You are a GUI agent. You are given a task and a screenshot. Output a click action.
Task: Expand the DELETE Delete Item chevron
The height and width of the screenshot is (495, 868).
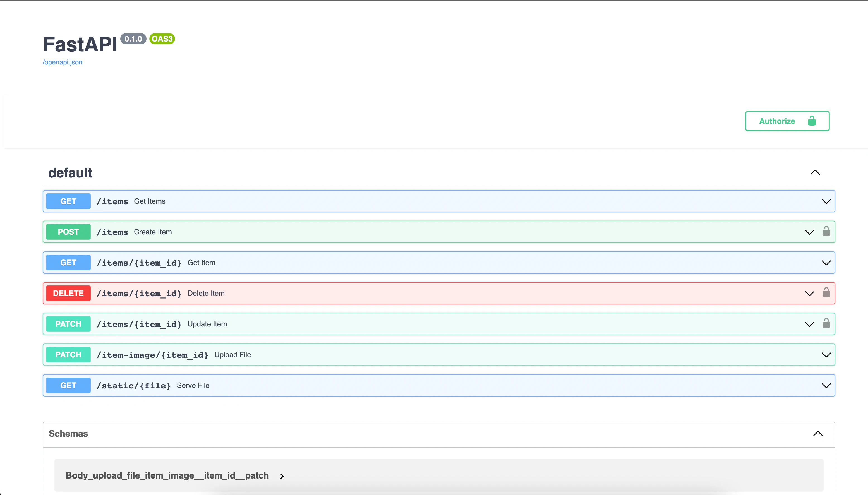(809, 293)
